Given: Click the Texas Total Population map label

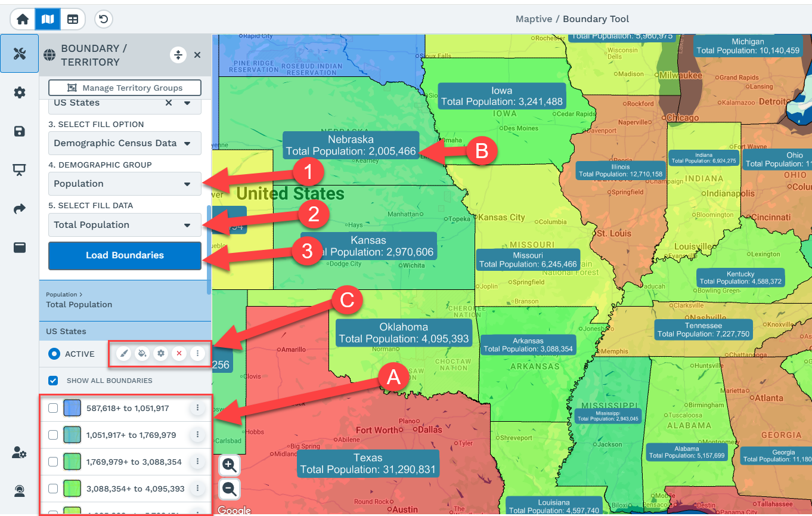Looking at the screenshot, I should coord(368,464).
